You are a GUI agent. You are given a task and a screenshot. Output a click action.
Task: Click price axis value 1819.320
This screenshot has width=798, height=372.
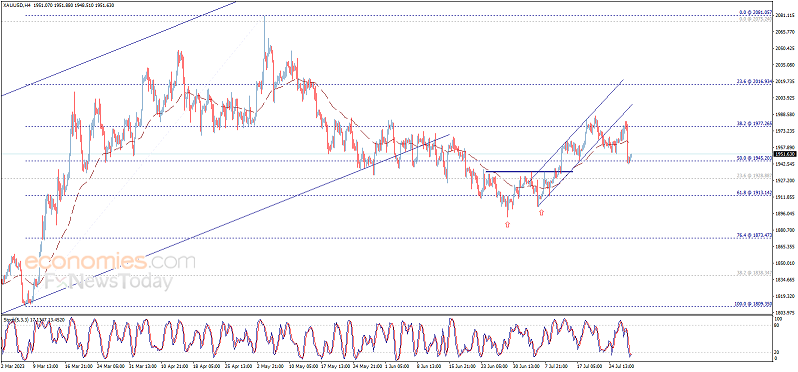pyautogui.click(x=784, y=296)
